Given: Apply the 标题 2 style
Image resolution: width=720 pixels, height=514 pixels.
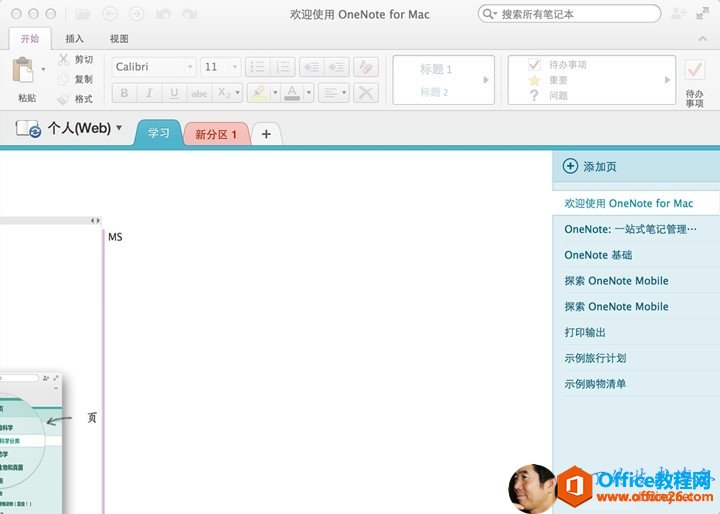Looking at the screenshot, I should 434,92.
